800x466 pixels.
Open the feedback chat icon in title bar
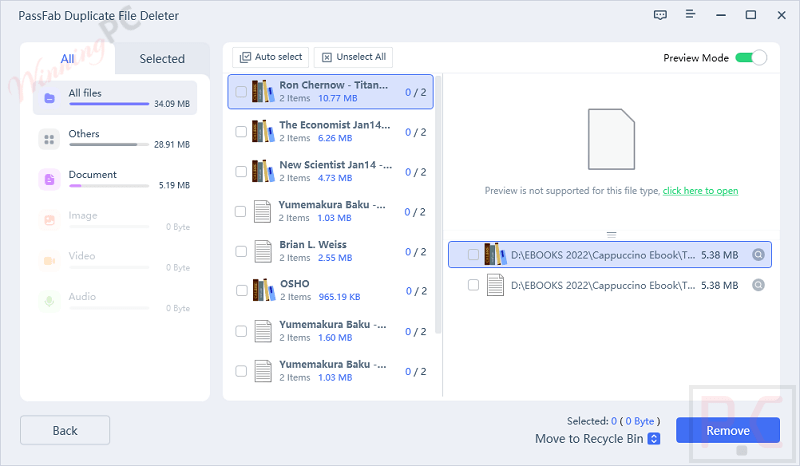(660, 15)
